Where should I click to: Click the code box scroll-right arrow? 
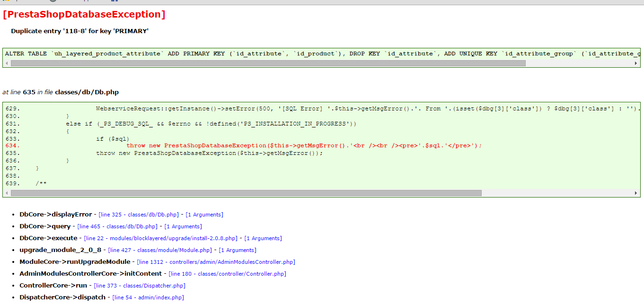[636, 193]
